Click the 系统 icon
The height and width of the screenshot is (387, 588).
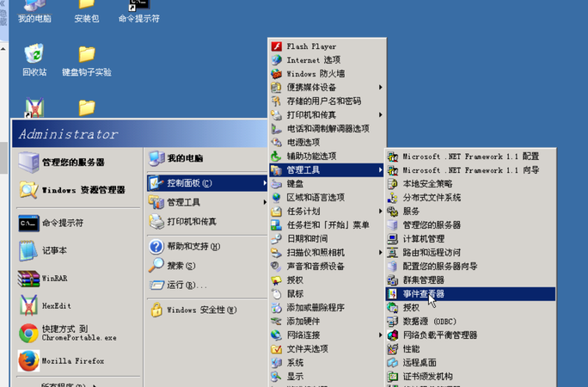(x=276, y=363)
